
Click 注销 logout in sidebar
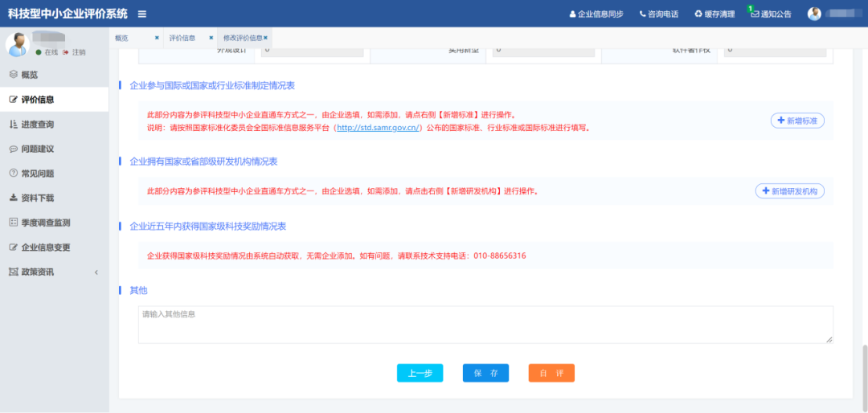pyautogui.click(x=75, y=52)
